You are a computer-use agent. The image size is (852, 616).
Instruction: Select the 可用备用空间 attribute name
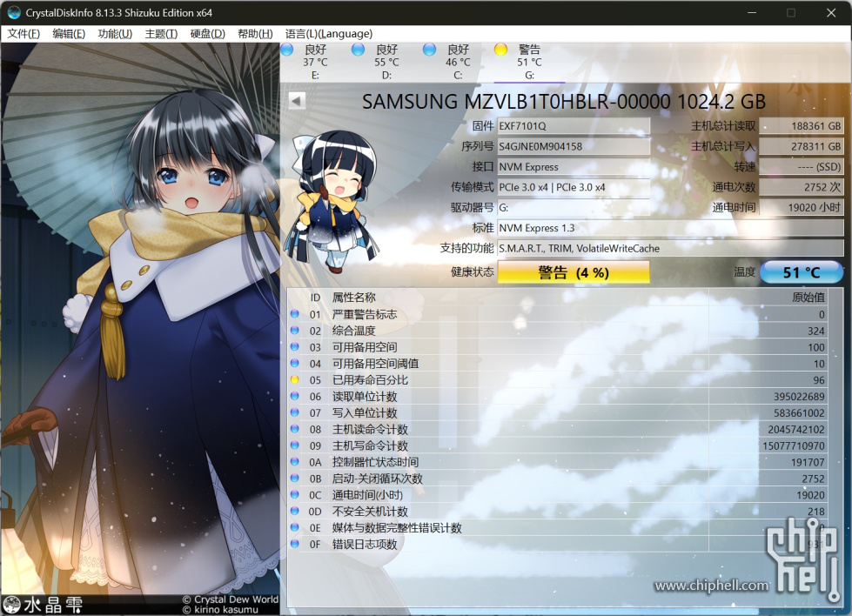tap(365, 347)
